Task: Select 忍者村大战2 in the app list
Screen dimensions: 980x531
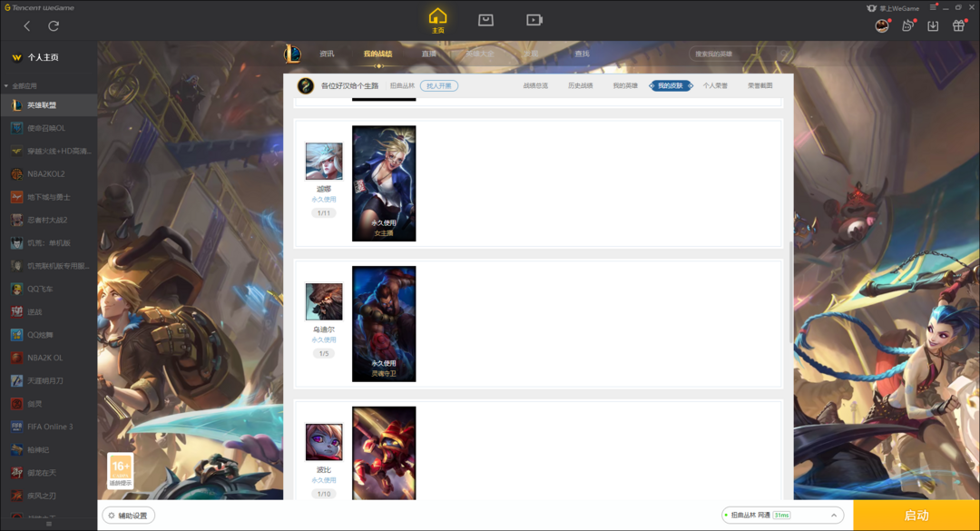Action: point(49,221)
